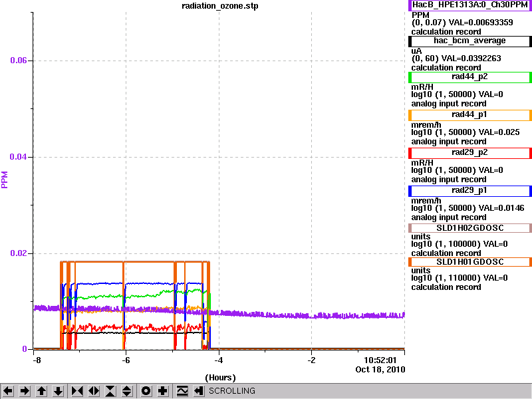This screenshot has height=399, width=532.
Task: Pan the plot left with left arrow
Action: point(8,391)
